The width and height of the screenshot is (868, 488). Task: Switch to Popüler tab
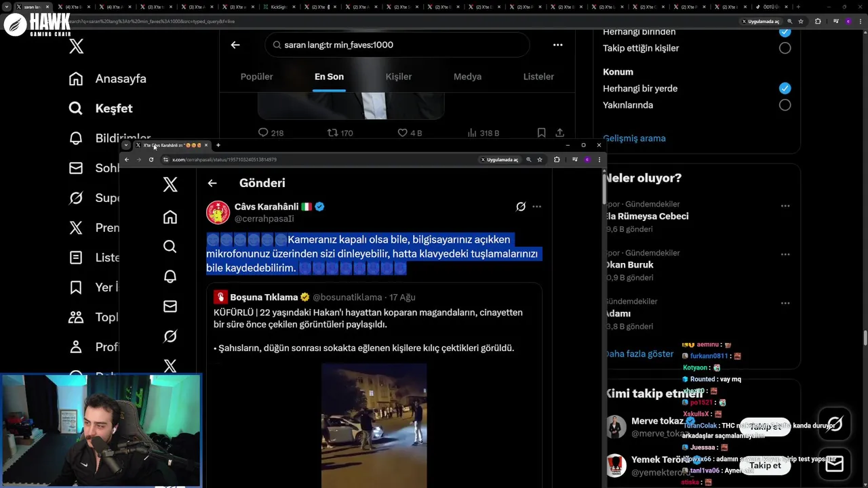256,77
